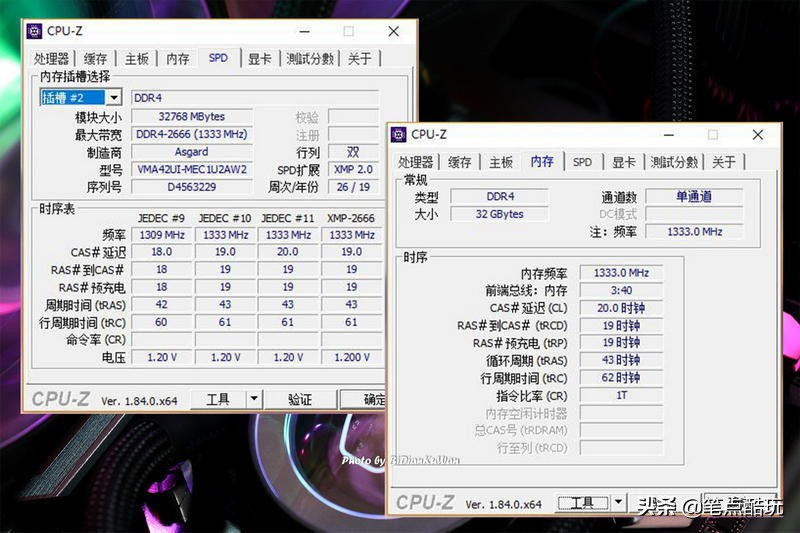800x533 pixels.
Task: Click the XMP 2.0 SPD extension value
Action: 353,169
